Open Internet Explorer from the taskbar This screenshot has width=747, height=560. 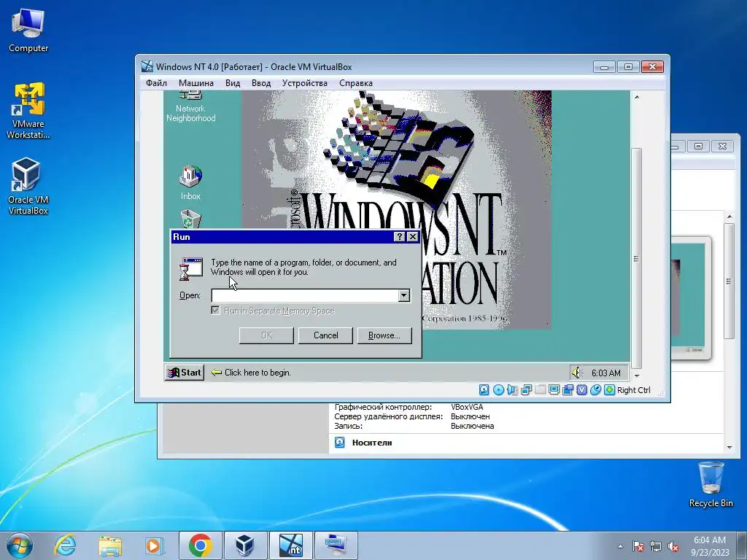(x=65, y=545)
